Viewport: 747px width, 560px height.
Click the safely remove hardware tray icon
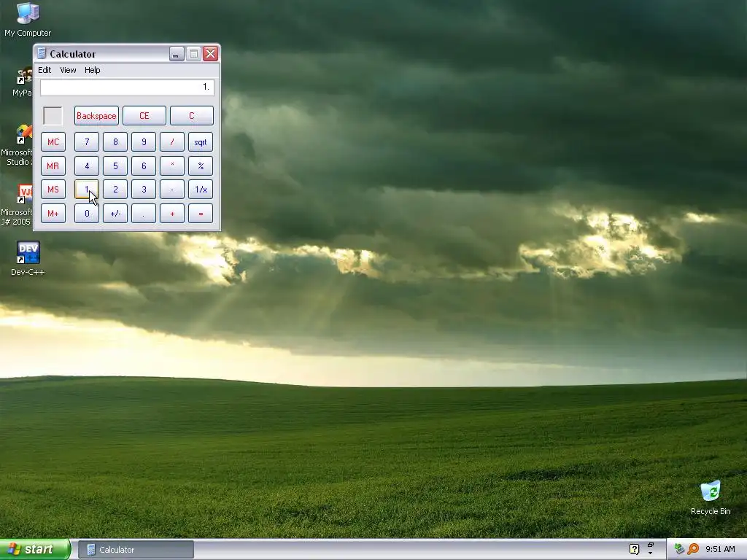pos(679,549)
